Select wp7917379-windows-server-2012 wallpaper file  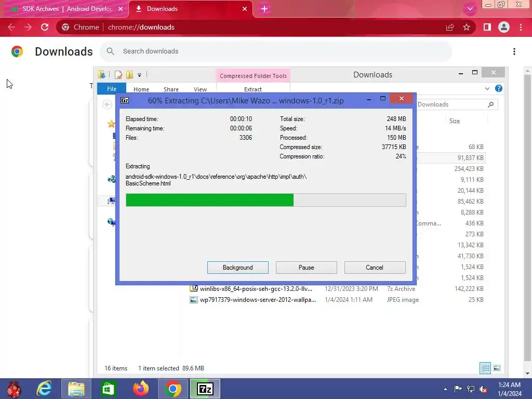(258, 300)
